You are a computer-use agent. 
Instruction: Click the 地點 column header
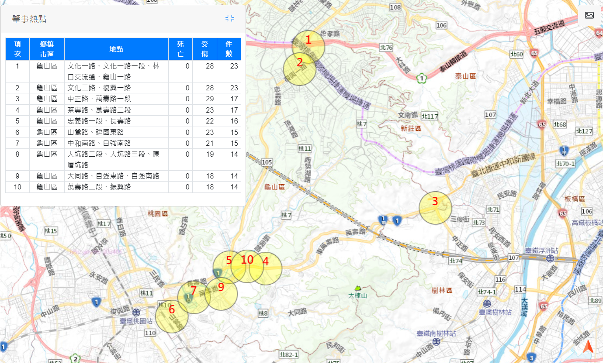coord(116,49)
